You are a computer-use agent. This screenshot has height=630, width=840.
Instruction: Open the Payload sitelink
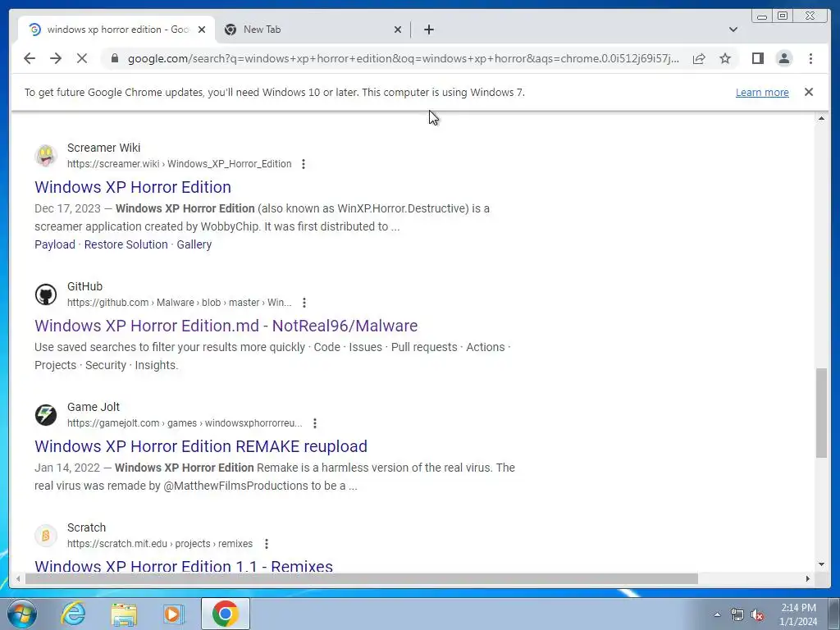[55, 244]
